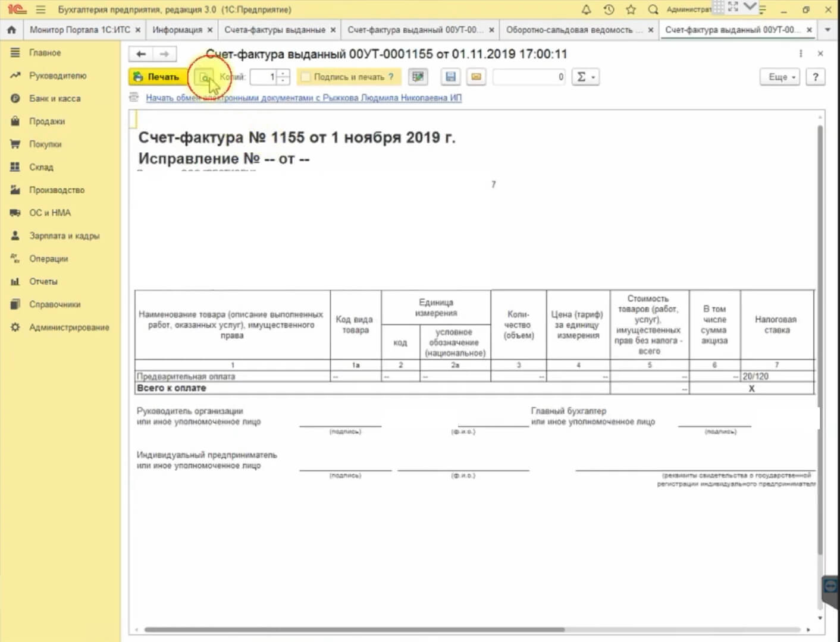Click the ОС и НМА truck icon

(15, 213)
